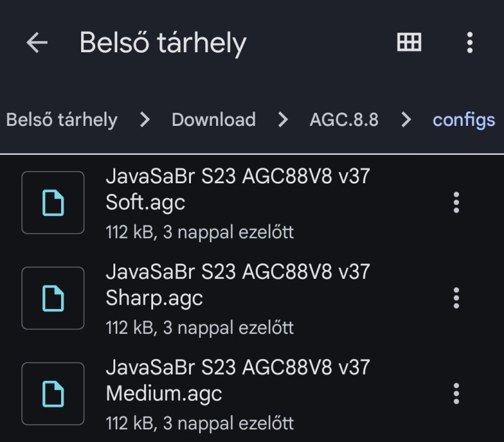The image size is (504, 442).
Task: Open JavaSaBr S23 AGC88V8 v37 Medium.agc
Action: pos(238,380)
